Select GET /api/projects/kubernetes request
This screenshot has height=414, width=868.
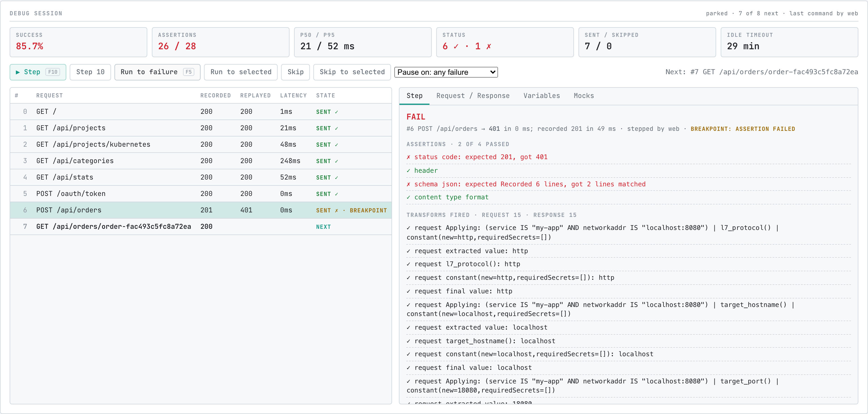[x=201, y=144]
